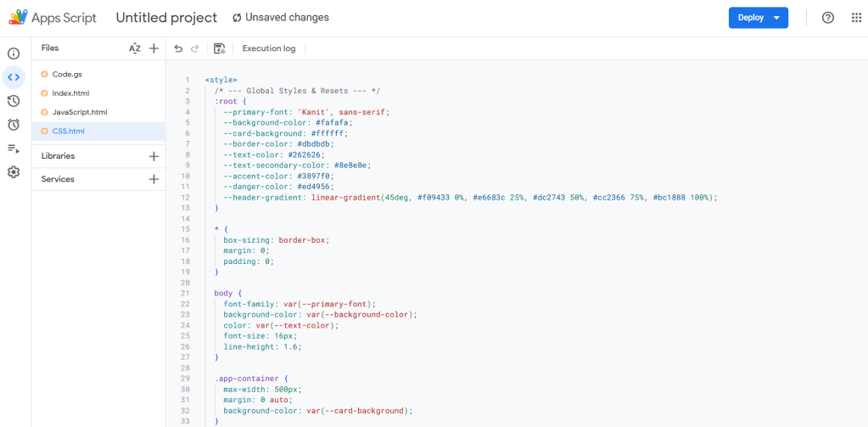Click the Redo arrow in toolbar
868x427 pixels.
195,48
